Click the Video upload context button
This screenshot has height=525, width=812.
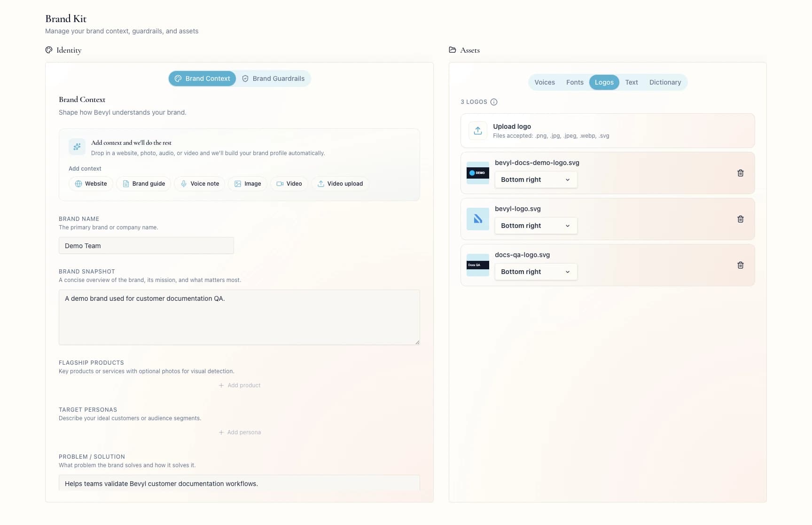point(340,184)
